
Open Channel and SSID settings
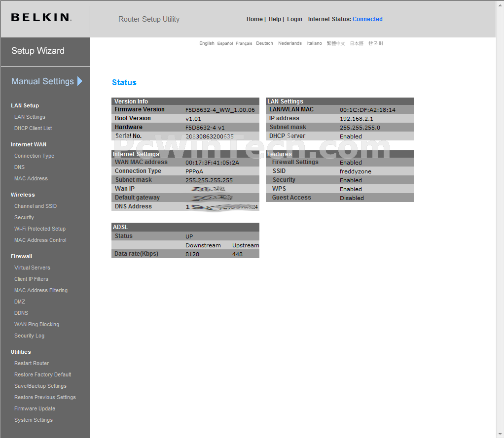point(36,206)
